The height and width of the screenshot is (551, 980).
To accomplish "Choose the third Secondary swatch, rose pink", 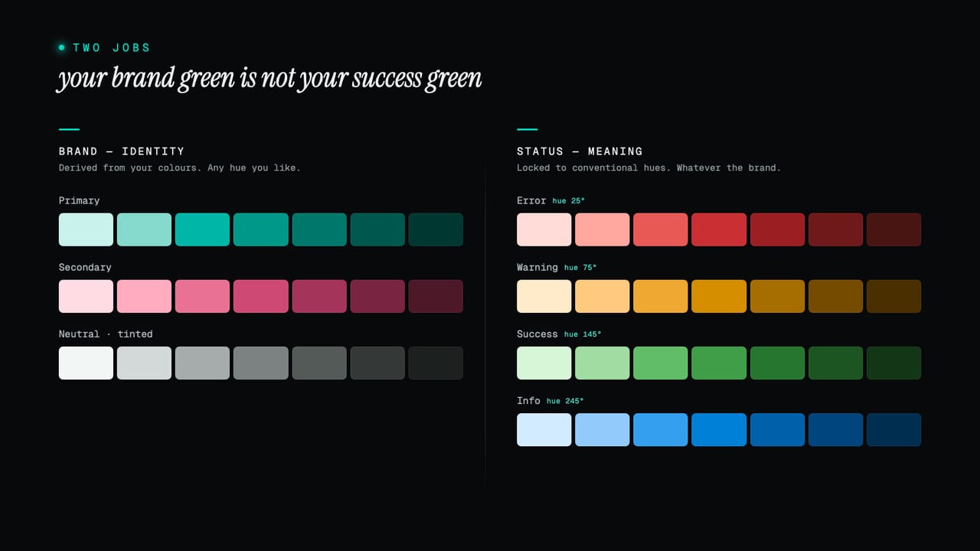I will pos(202,296).
